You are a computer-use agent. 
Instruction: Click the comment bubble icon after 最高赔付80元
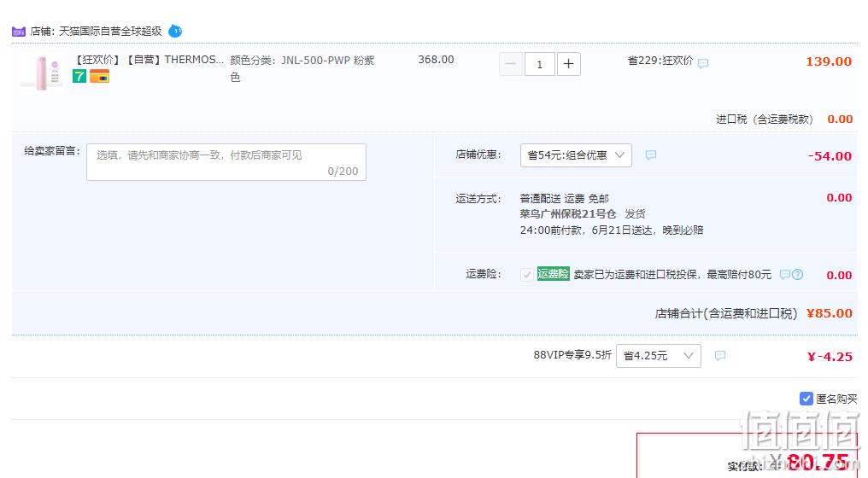click(784, 274)
